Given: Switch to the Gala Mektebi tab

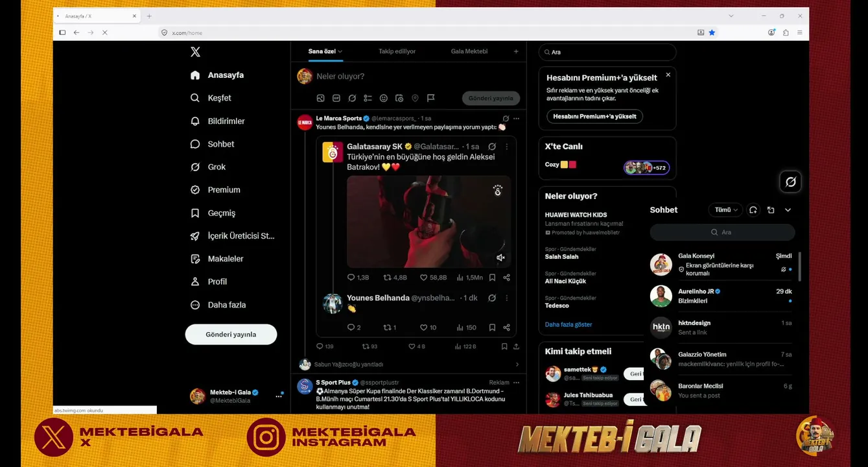Looking at the screenshot, I should coord(469,51).
